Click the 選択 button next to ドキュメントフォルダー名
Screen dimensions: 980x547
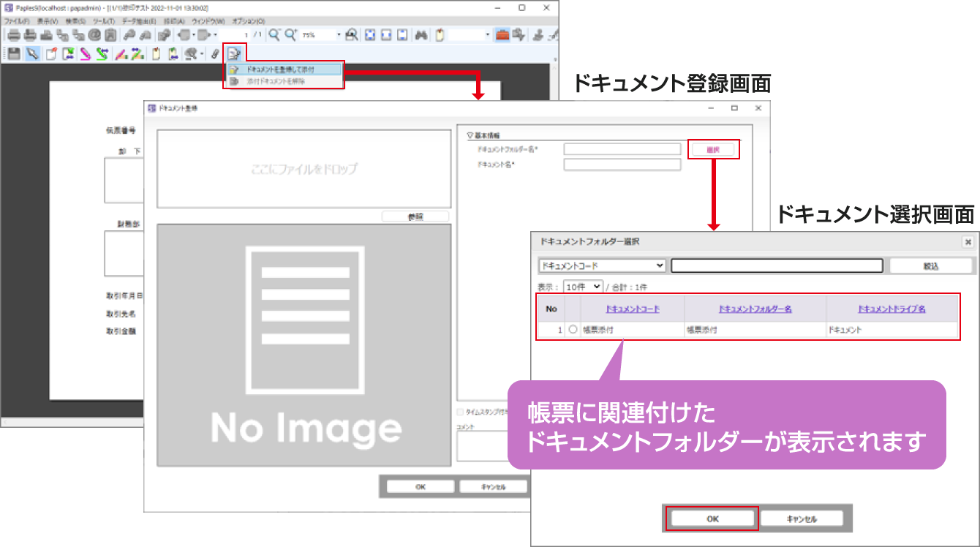[x=715, y=149]
